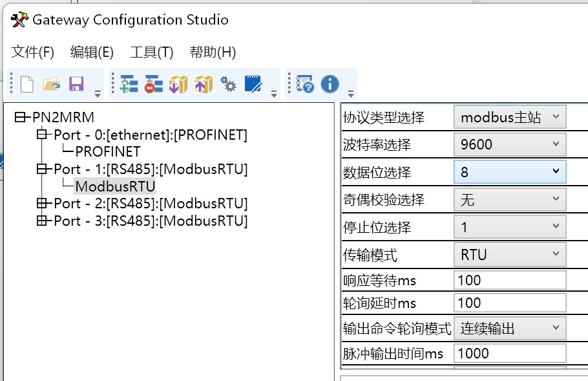
Task: Open the 文件(F) menu
Action: (x=32, y=52)
